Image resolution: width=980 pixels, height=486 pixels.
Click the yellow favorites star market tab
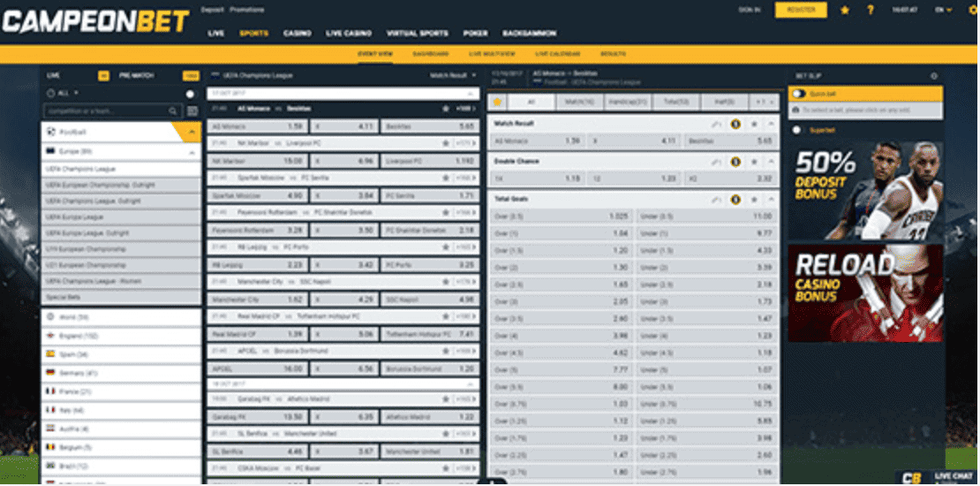[x=497, y=102]
